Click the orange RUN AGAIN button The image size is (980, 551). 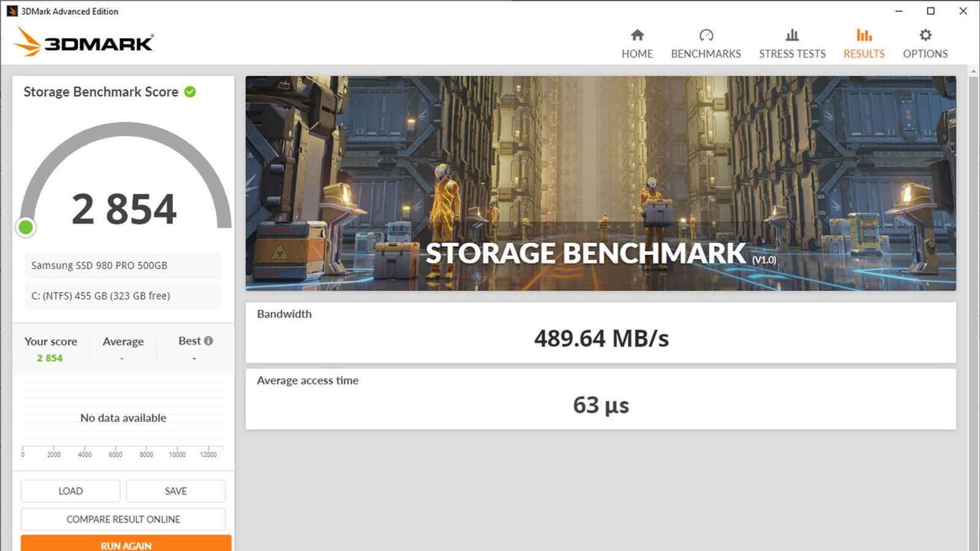tap(126, 544)
